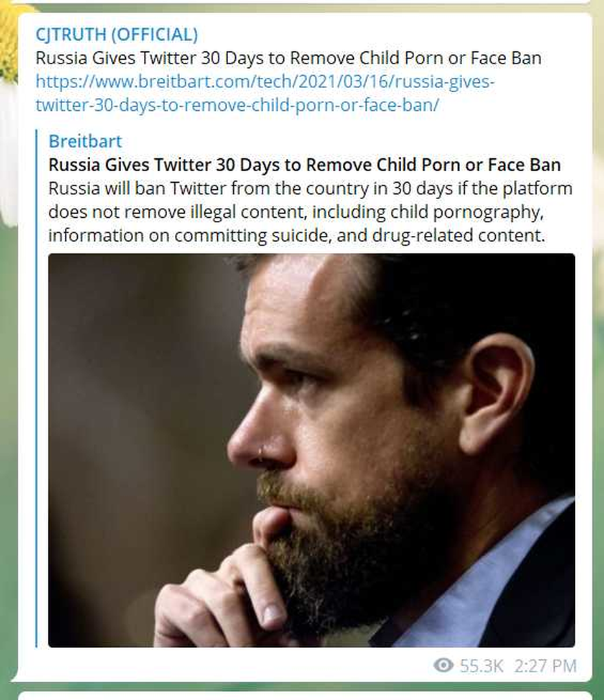Viewport: 604px width, 700px height.
Task: Click the description line mentioning drug-related content
Action: (x=297, y=235)
